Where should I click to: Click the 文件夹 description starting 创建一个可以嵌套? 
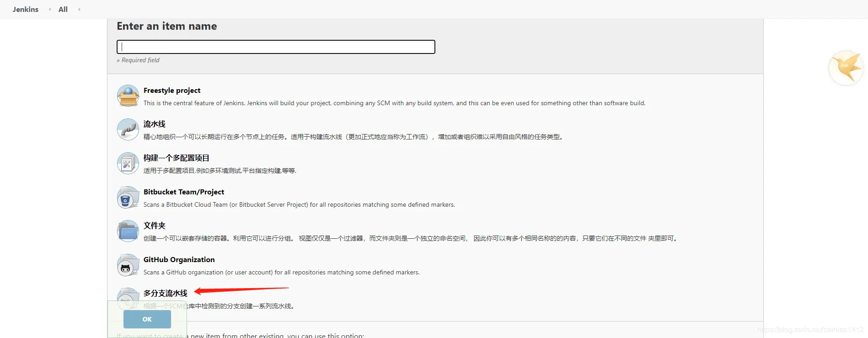(x=411, y=238)
